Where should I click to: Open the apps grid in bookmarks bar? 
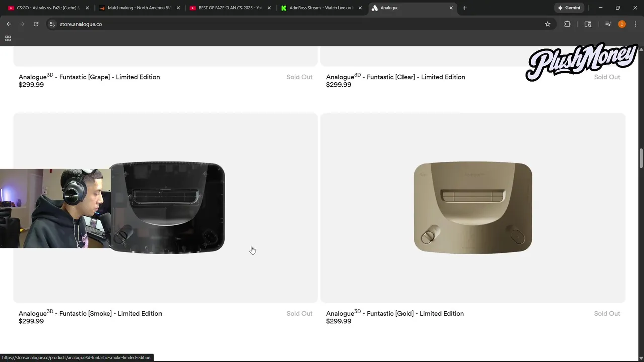click(8, 38)
